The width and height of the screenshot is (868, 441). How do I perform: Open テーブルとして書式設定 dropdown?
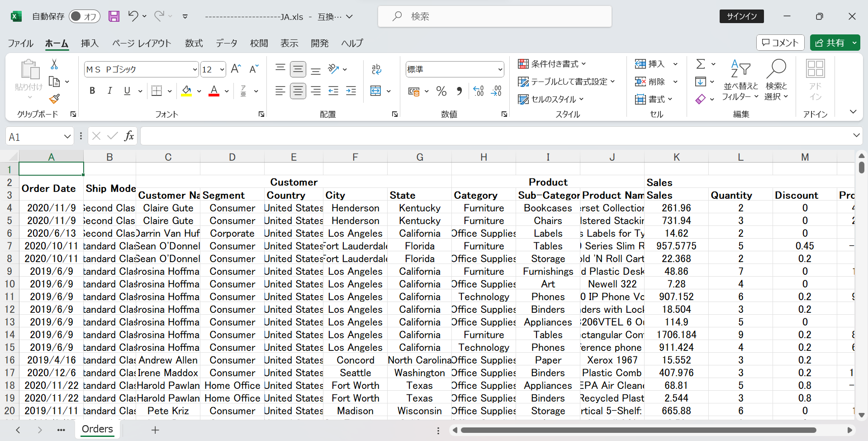point(566,81)
